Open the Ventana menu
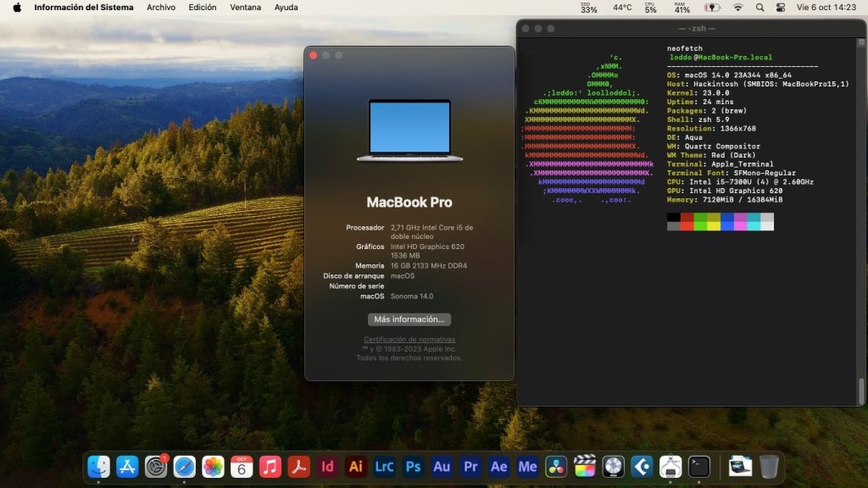Viewport: 868px width, 488px height. pyautogui.click(x=246, y=8)
